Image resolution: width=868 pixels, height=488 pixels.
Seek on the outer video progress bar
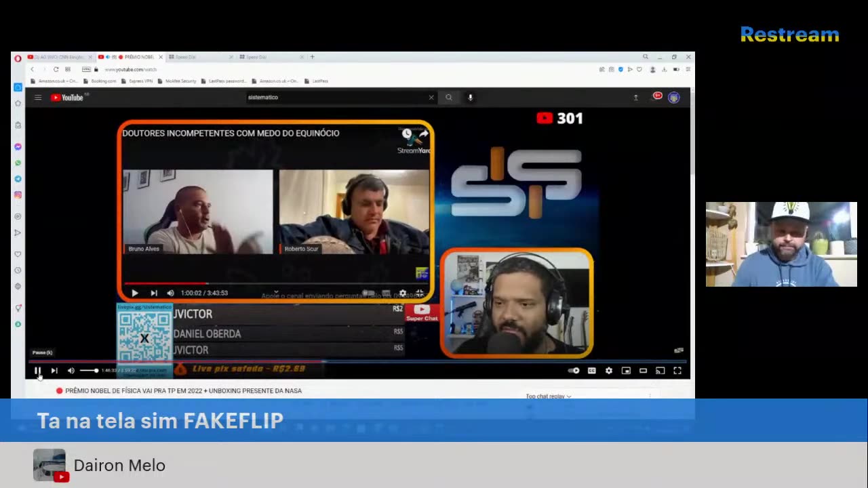[x=359, y=363]
